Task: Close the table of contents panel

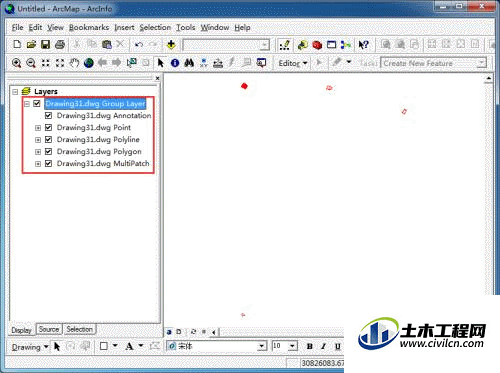Action: pos(157,78)
